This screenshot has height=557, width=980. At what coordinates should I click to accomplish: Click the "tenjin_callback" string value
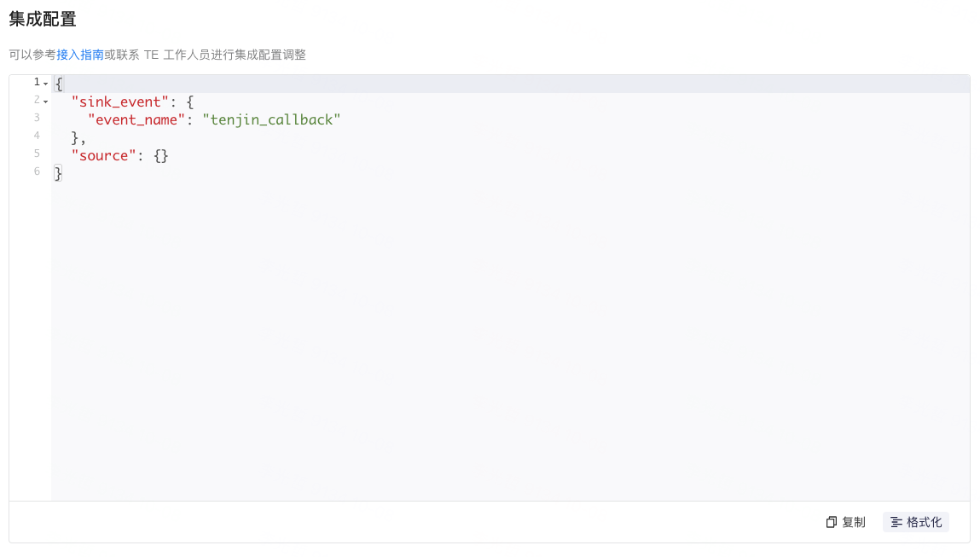pyautogui.click(x=271, y=120)
